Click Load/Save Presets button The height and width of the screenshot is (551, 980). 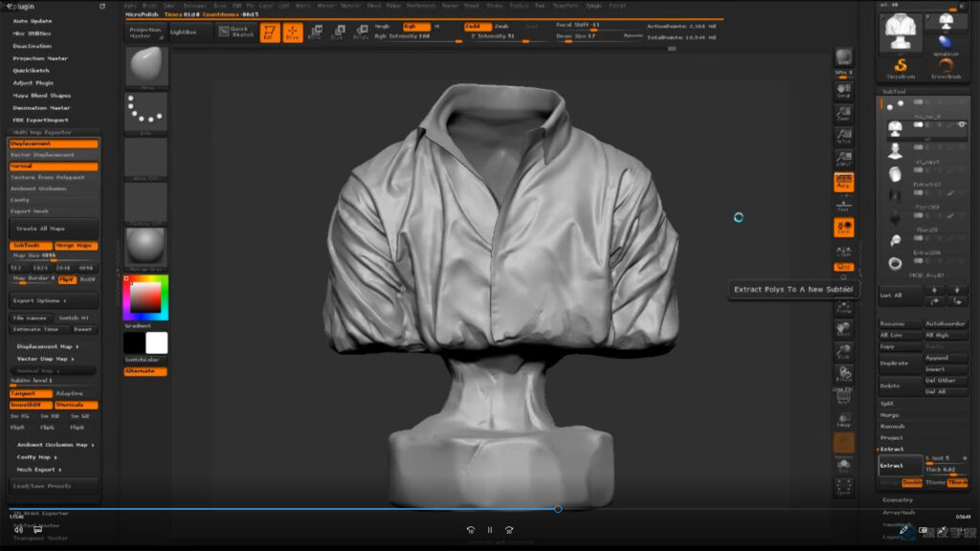[x=54, y=486]
